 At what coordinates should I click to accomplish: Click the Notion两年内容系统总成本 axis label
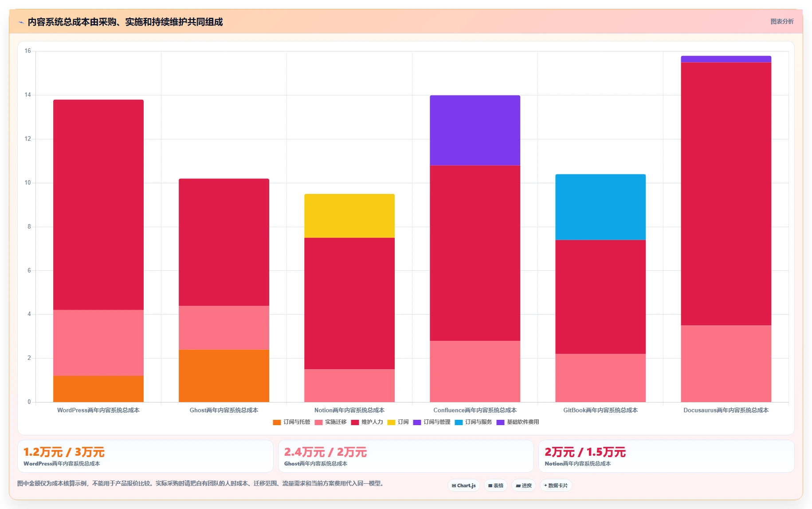tap(349, 410)
